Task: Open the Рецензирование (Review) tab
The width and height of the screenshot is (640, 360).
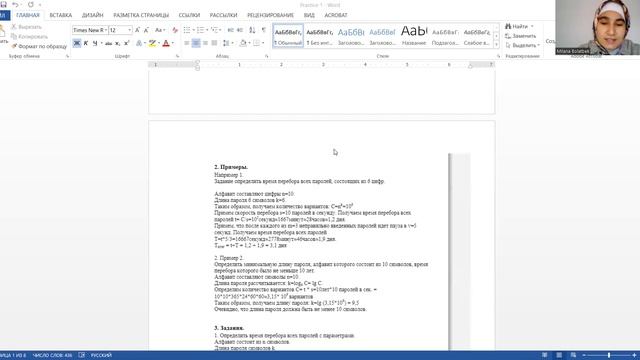Action: pyautogui.click(x=270, y=16)
